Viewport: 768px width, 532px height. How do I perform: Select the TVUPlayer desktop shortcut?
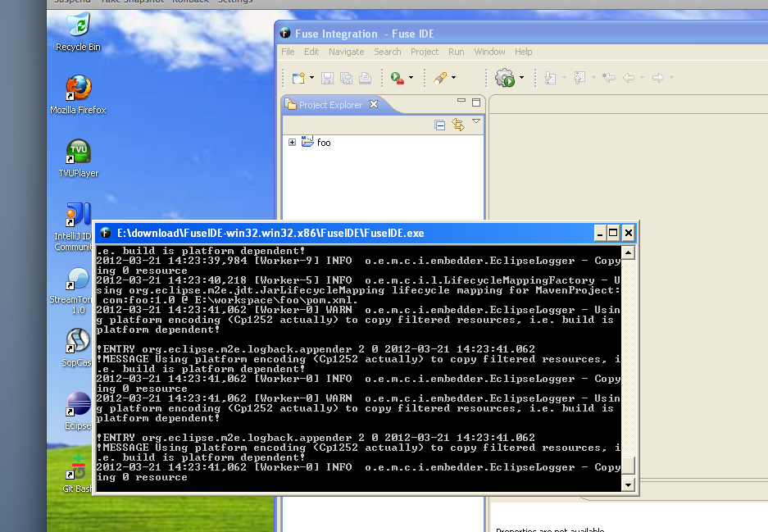tap(79, 157)
